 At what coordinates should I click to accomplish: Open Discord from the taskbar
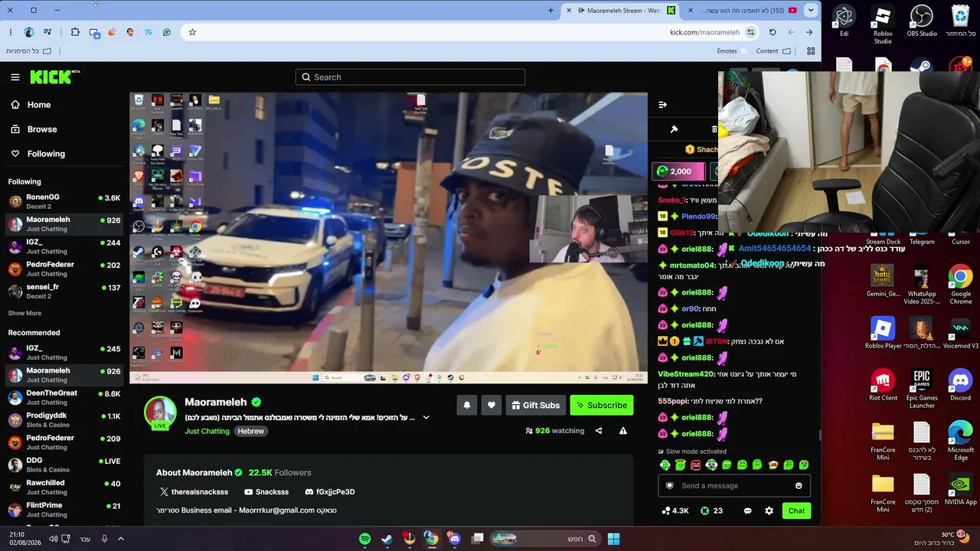pos(455,539)
